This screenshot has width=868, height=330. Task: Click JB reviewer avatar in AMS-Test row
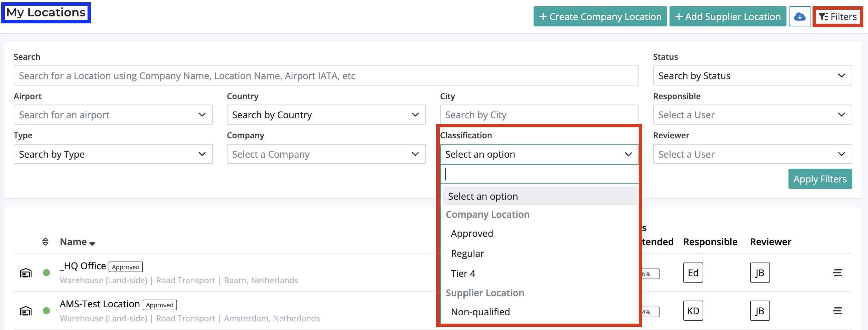(760, 311)
